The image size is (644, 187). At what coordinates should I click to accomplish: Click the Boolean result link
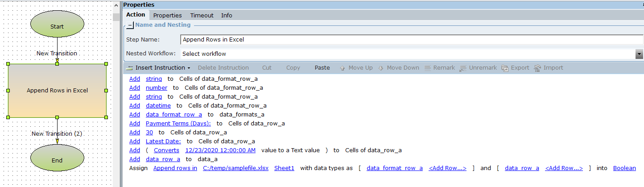point(624,168)
